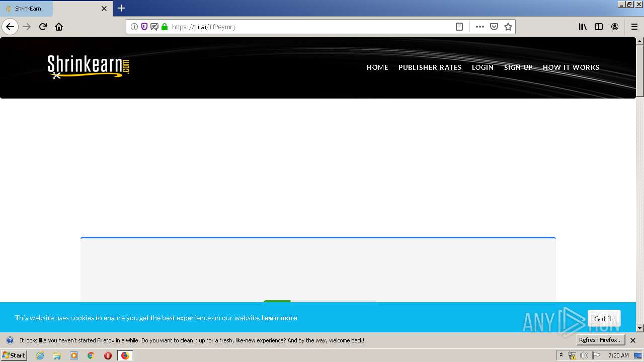
Task: Open the page actions three-dot menu
Action: pyautogui.click(x=480, y=27)
